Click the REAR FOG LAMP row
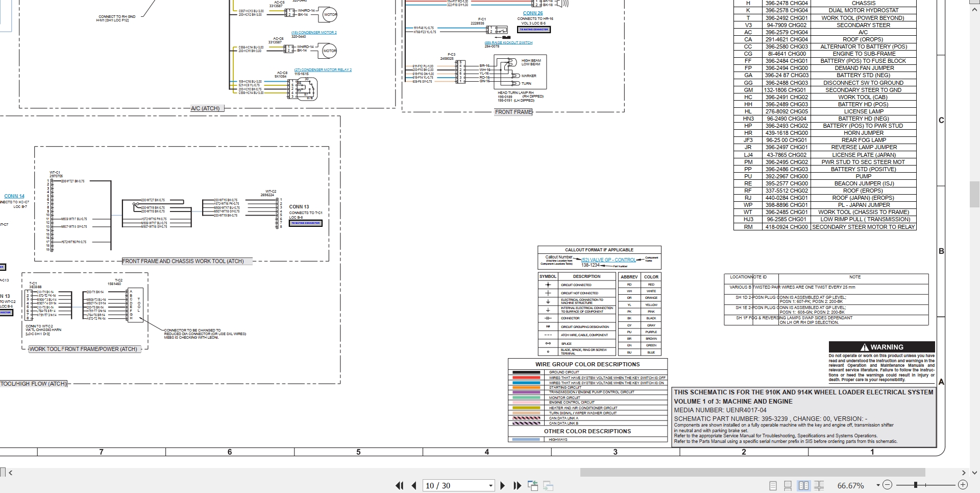Screen dimensions: 980x493 [825, 140]
